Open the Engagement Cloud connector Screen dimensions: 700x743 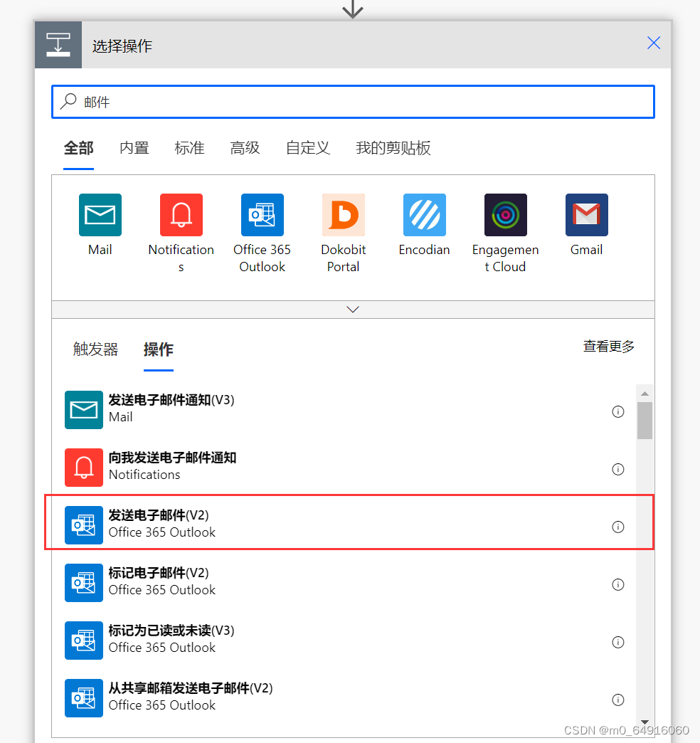(505, 215)
